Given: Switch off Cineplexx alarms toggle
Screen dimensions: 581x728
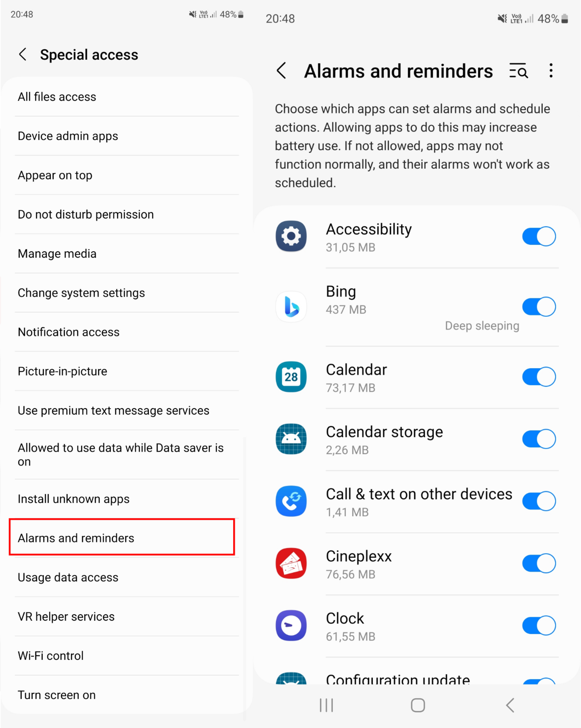Looking at the screenshot, I should click(539, 563).
